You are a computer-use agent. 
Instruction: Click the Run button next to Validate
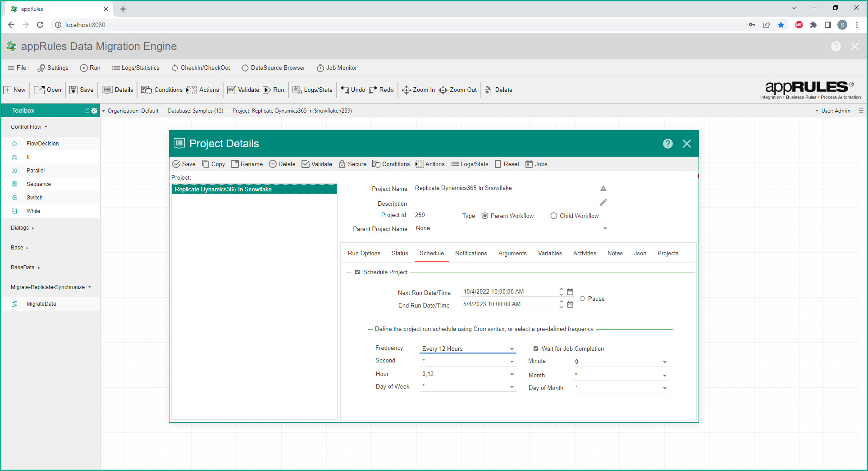click(274, 90)
